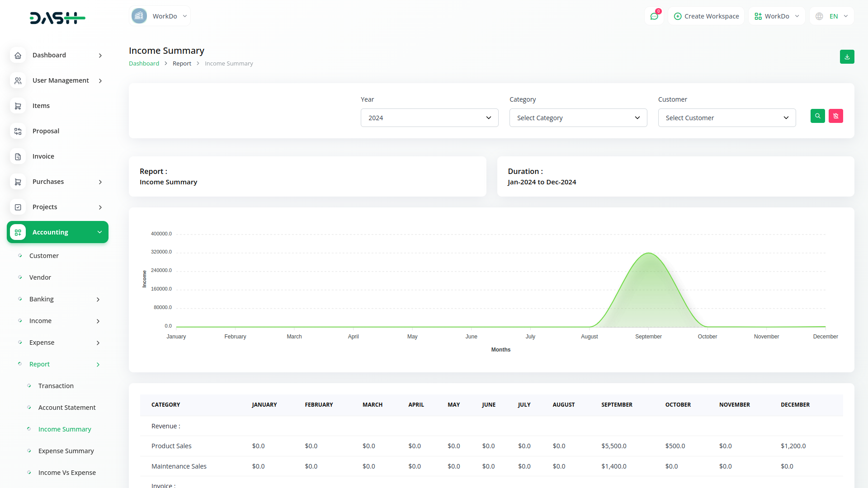Click the pink reset filter icon
This screenshot has height=488, width=868.
[x=835, y=116]
